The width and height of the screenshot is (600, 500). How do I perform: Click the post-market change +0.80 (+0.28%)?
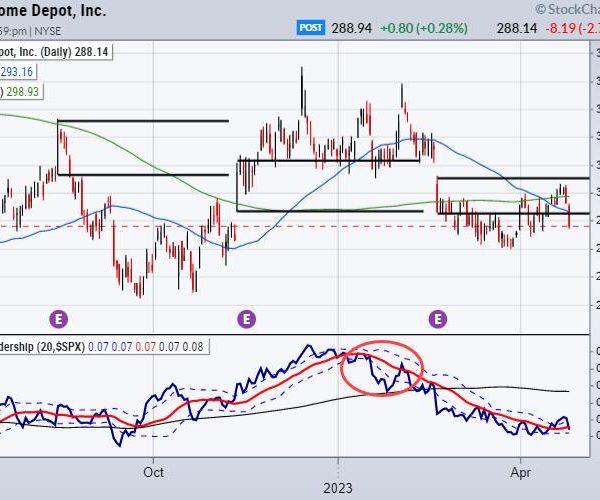point(424,28)
